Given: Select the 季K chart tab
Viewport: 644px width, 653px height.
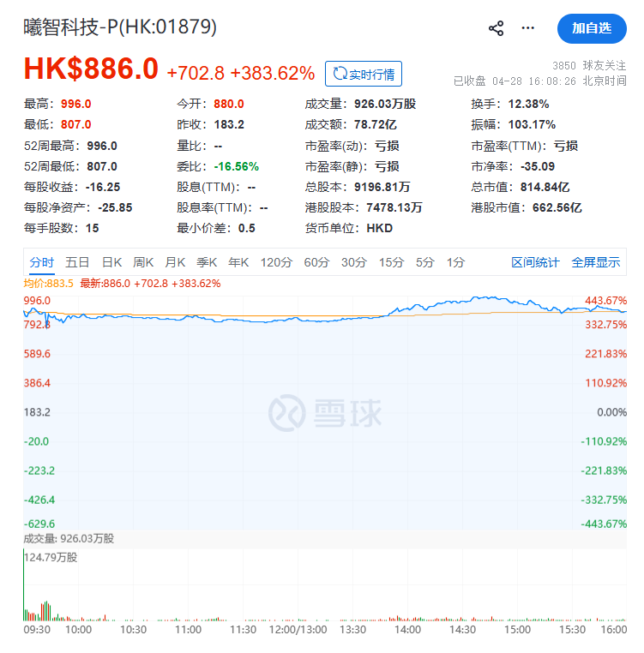Looking at the screenshot, I should [x=207, y=262].
